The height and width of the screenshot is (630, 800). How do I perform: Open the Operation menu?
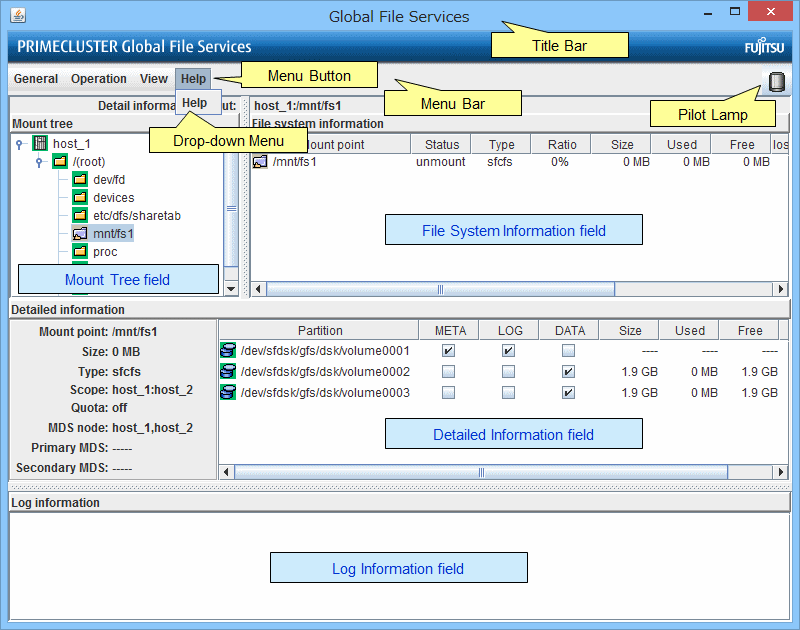click(98, 79)
